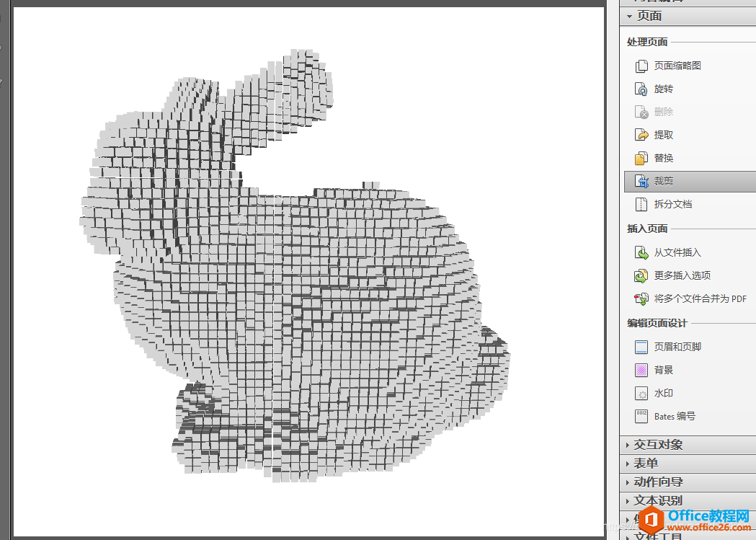Open the 拆分文档 split document icon
756x540 pixels.
pos(641,205)
